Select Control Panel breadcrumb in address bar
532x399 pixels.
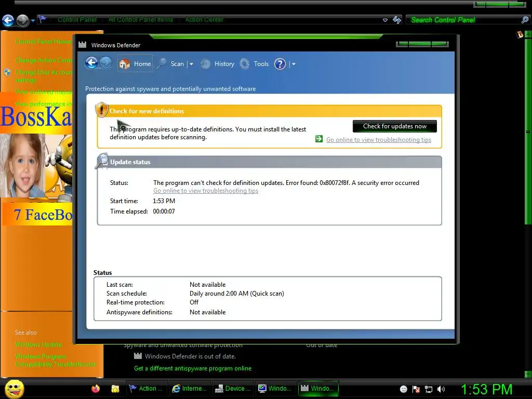tap(77, 20)
